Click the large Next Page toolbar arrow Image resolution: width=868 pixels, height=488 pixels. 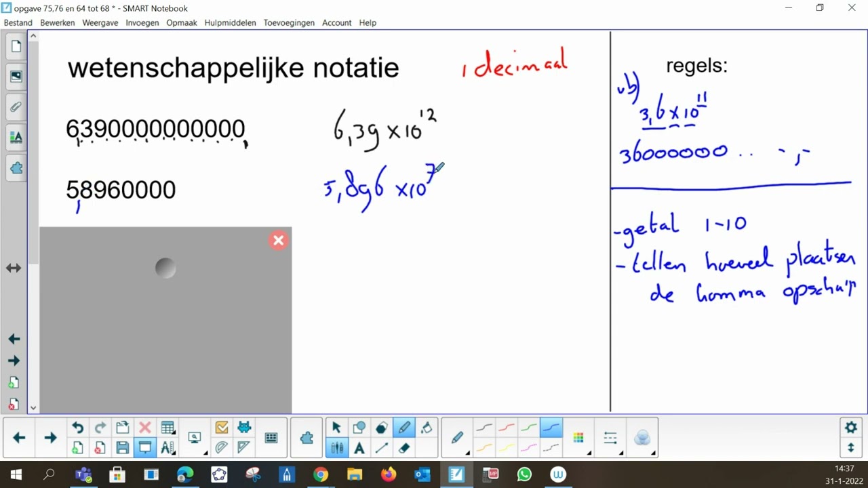click(50, 438)
